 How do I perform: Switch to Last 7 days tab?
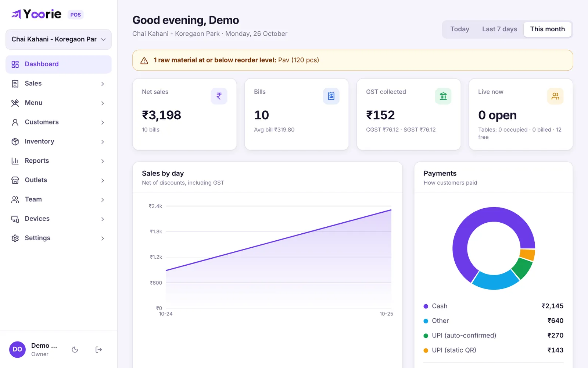click(499, 29)
